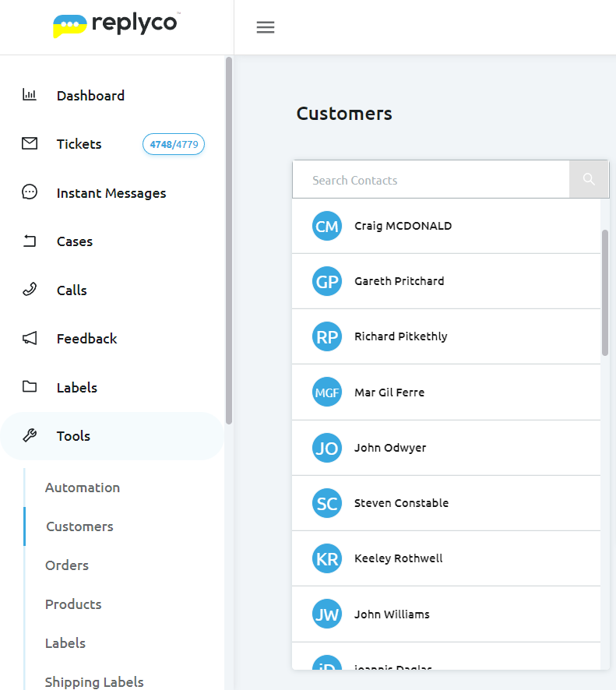Click the hamburger menu icon
Screen dimensions: 616x690
tap(266, 27)
